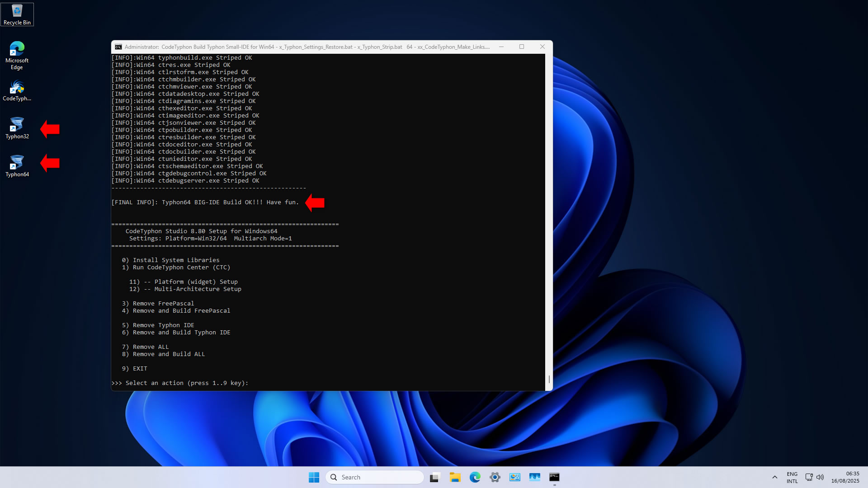Click '1) Run CodeTyphon Center (CTC)' line

coord(176,267)
